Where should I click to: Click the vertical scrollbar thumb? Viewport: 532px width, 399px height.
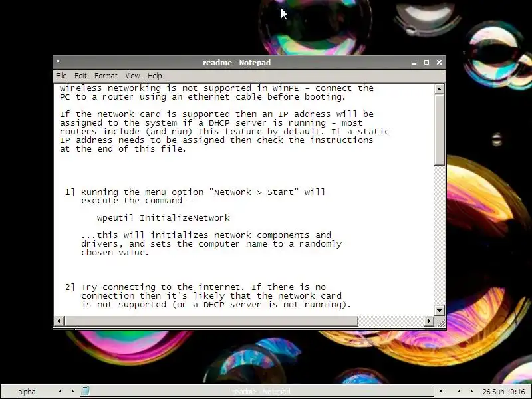(x=439, y=130)
